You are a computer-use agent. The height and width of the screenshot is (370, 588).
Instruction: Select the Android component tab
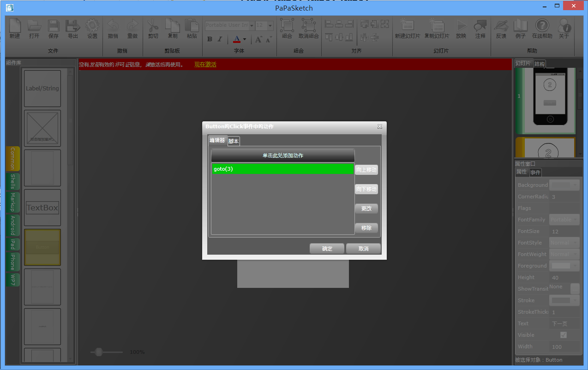(13, 226)
